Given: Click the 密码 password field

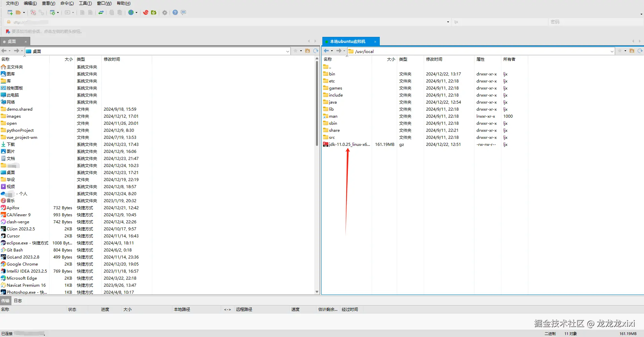Looking at the screenshot, I should pyautogui.click(x=596, y=22).
